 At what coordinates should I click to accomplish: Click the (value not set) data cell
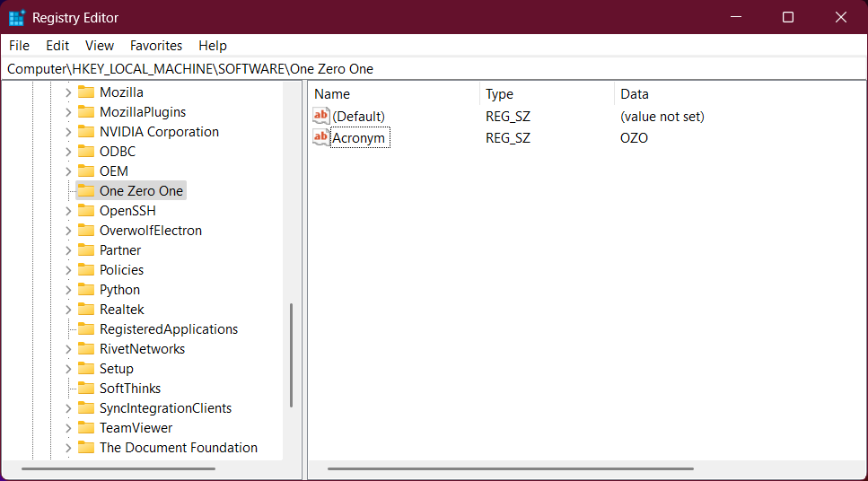point(662,117)
